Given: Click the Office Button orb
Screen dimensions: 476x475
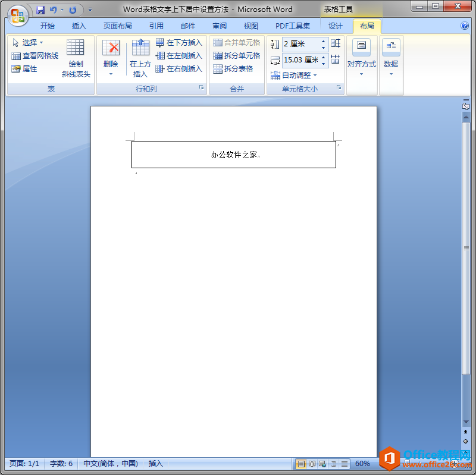Looking at the screenshot, I should pos(17,15).
